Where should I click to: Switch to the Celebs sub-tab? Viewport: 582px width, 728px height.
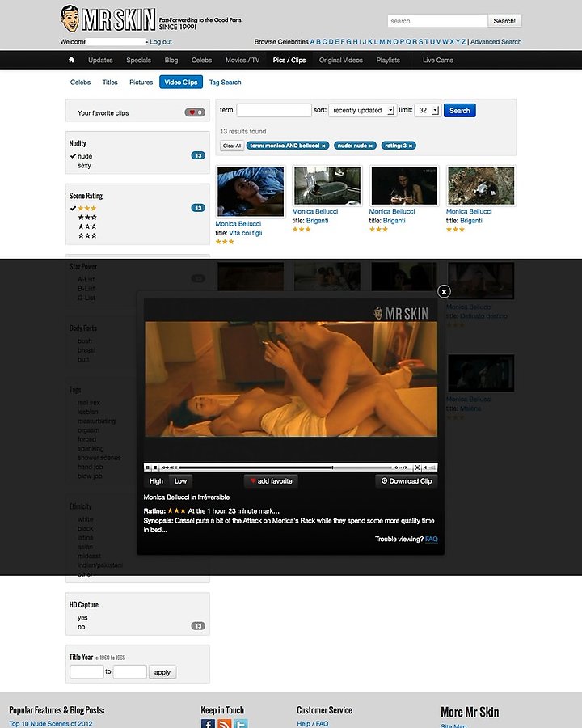coord(80,83)
